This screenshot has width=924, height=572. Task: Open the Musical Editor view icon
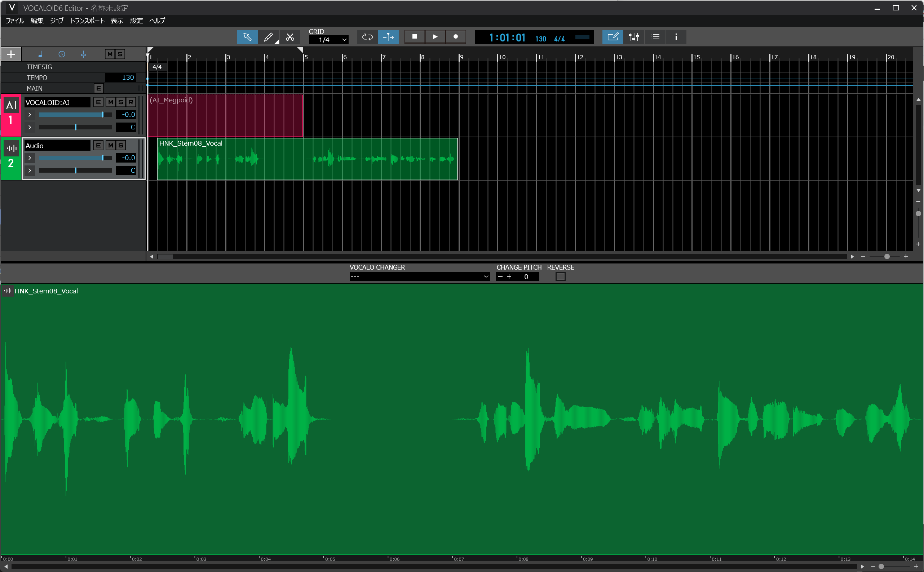pyautogui.click(x=613, y=37)
